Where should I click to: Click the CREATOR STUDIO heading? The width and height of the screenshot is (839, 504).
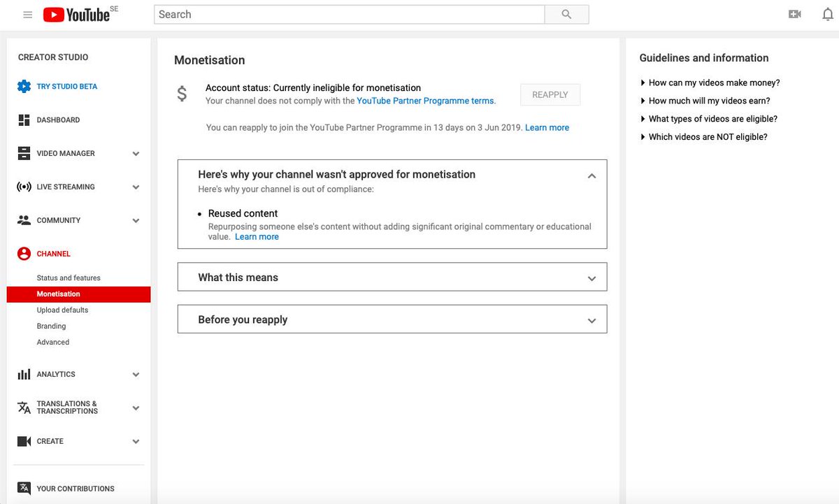[x=53, y=57]
